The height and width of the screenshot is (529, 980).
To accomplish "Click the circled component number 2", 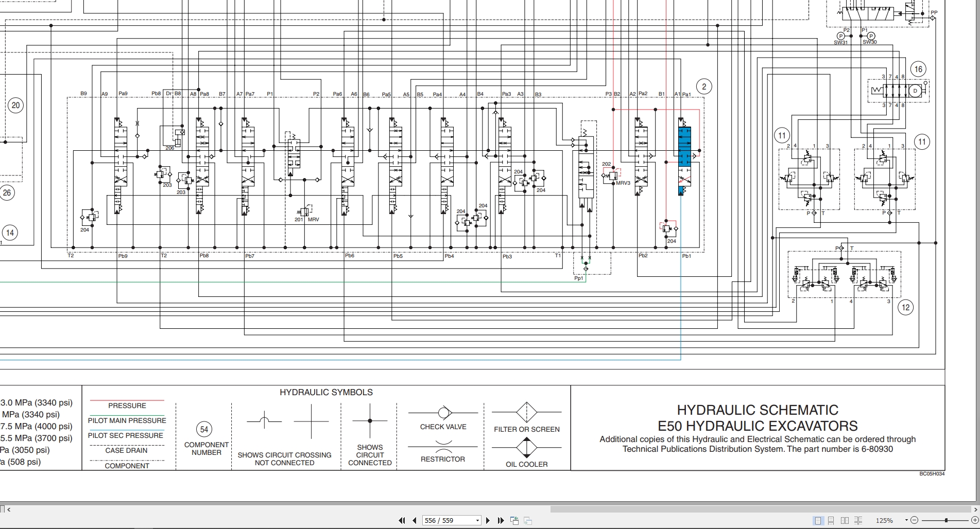I will pos(704,86).
